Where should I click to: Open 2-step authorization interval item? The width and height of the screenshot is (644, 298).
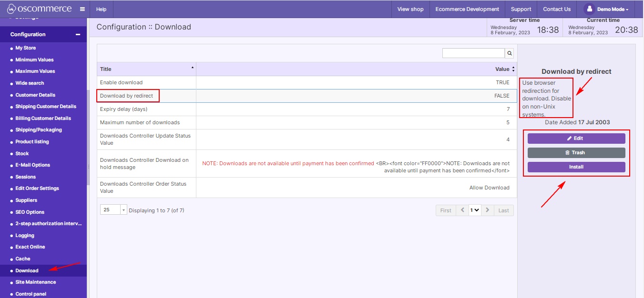(49, 224)
